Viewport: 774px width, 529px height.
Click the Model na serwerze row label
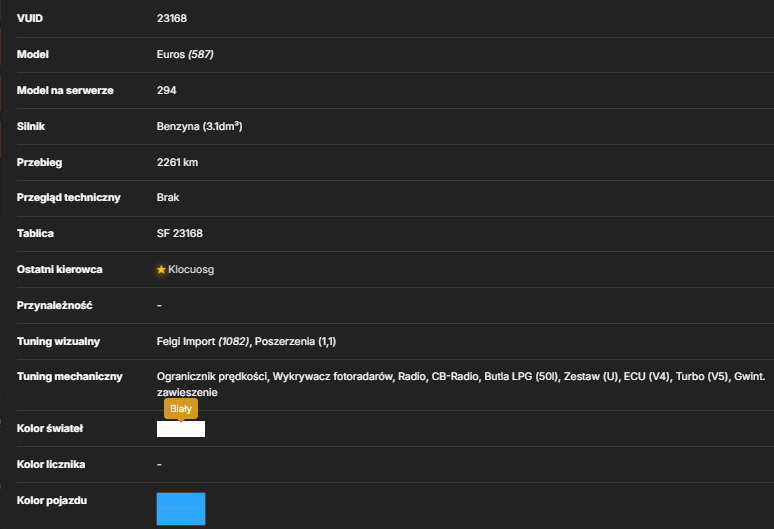65,90
